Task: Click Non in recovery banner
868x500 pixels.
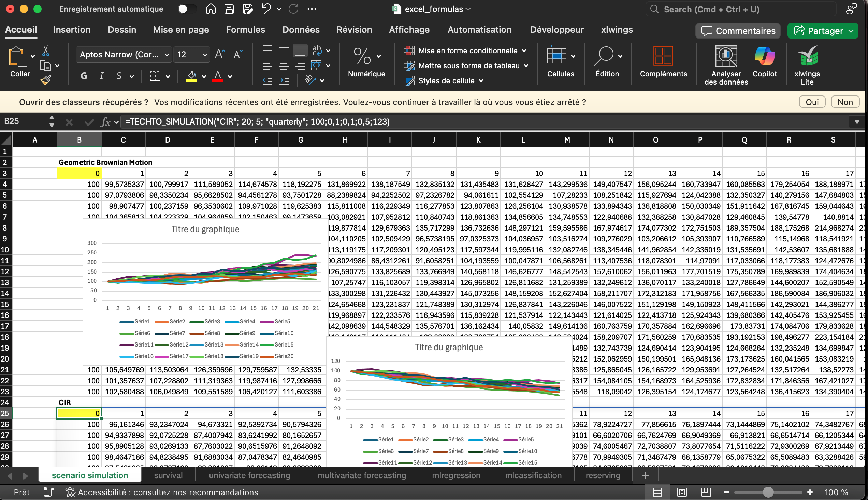Action: [845, 102]
